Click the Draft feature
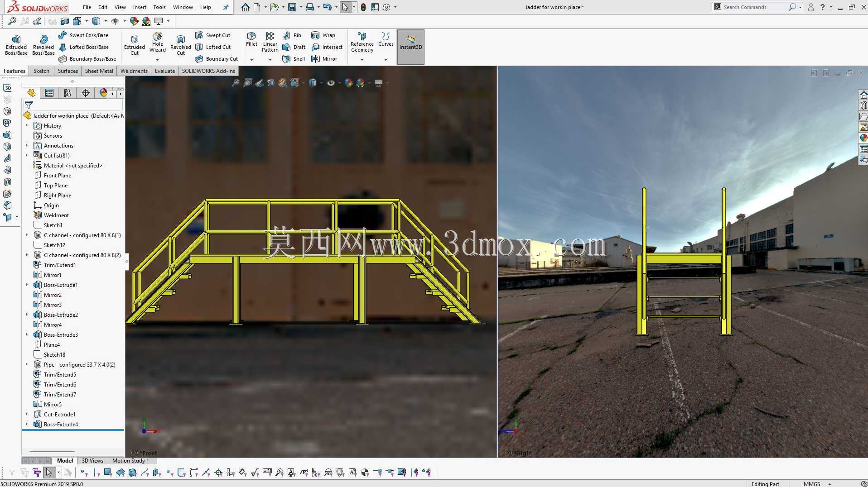The image size is (868, 487). click(294, 47)
